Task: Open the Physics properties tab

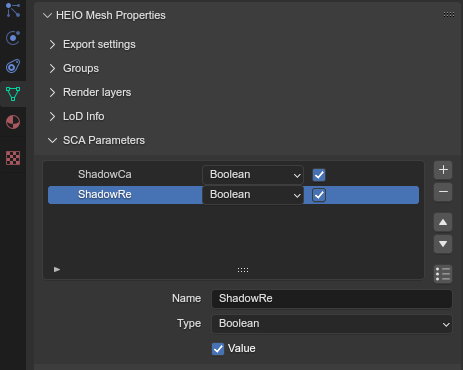Action: click(13, 38)
